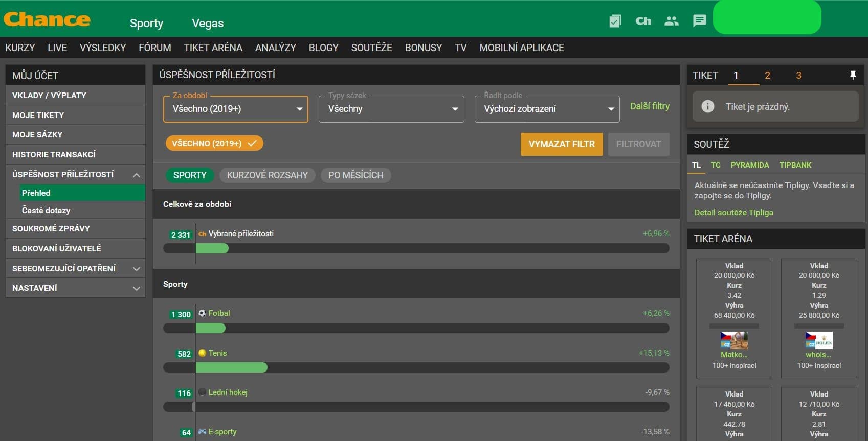
Task: Open Soukromé zprávy in sidebar
Action: coord(75,229)
